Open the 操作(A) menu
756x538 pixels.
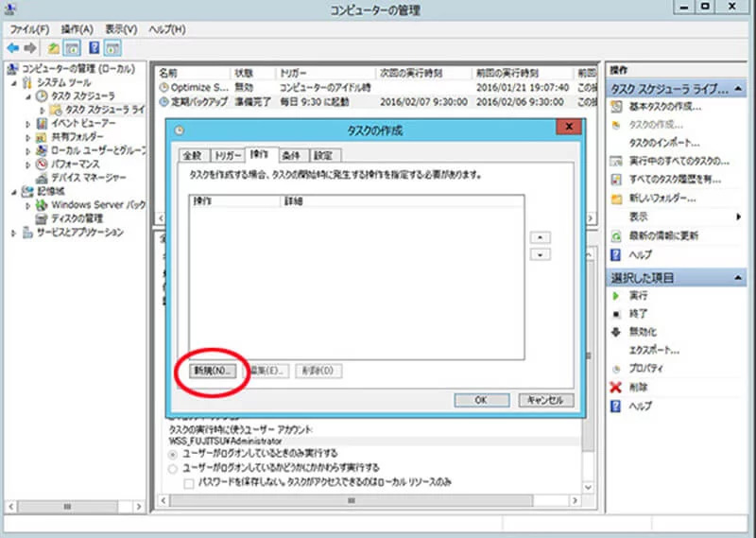click(77, 29)
